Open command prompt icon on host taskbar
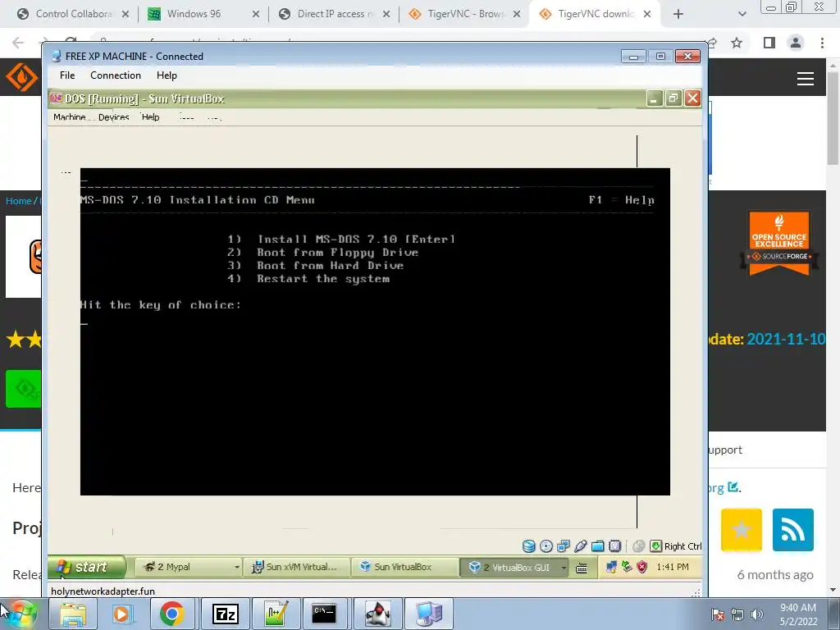840x630 pixels. coord(325,614)
